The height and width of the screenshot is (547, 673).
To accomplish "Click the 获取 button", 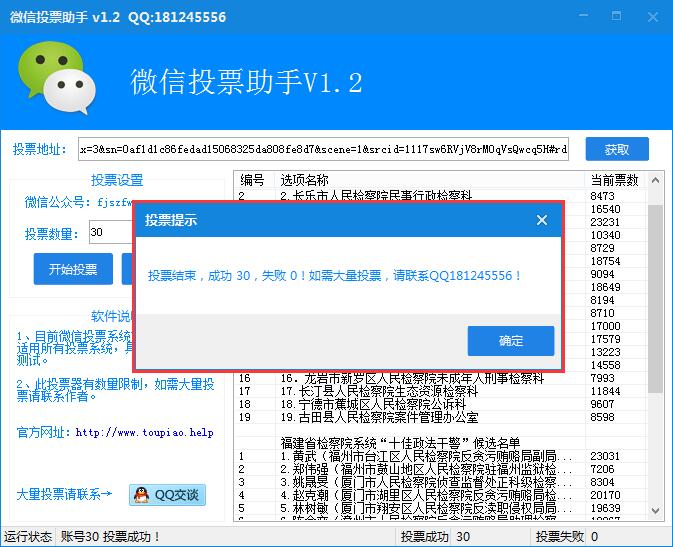I will click(617, 150).
